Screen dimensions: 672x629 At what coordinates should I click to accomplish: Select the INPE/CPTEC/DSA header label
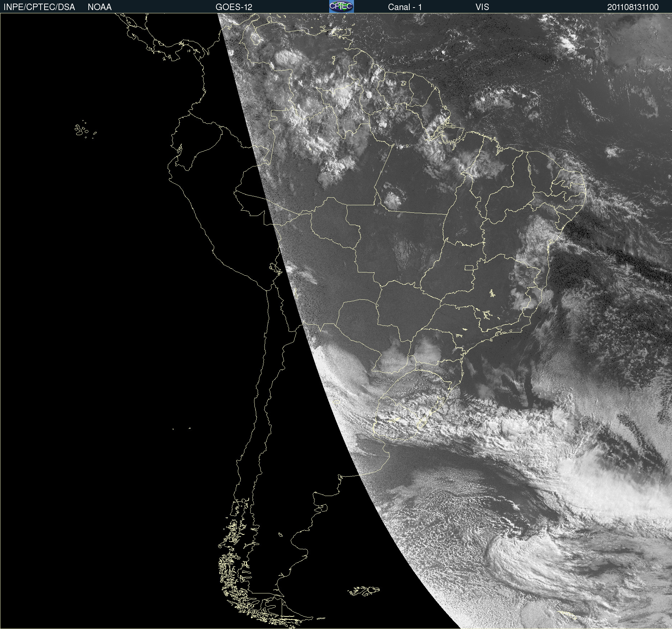click(39, 7)
